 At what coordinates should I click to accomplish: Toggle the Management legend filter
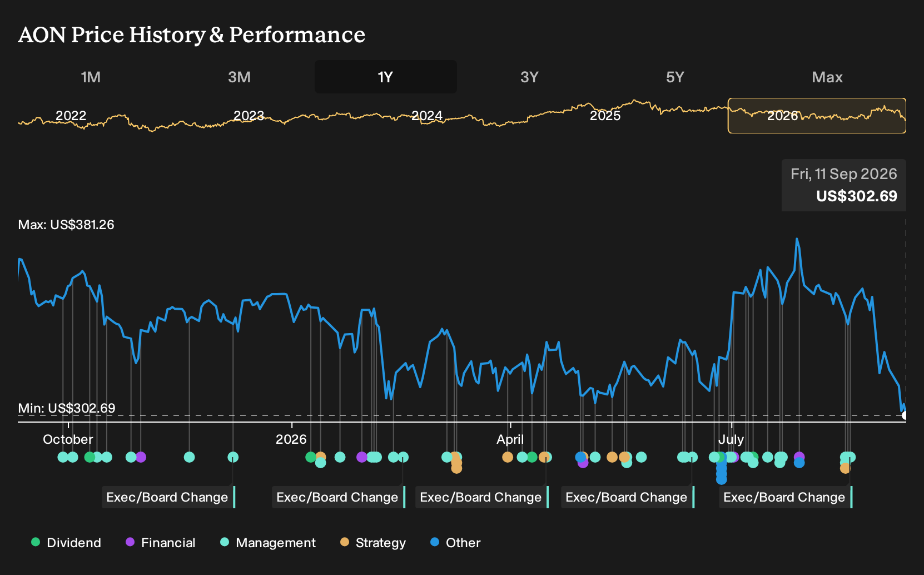[267, 543]
